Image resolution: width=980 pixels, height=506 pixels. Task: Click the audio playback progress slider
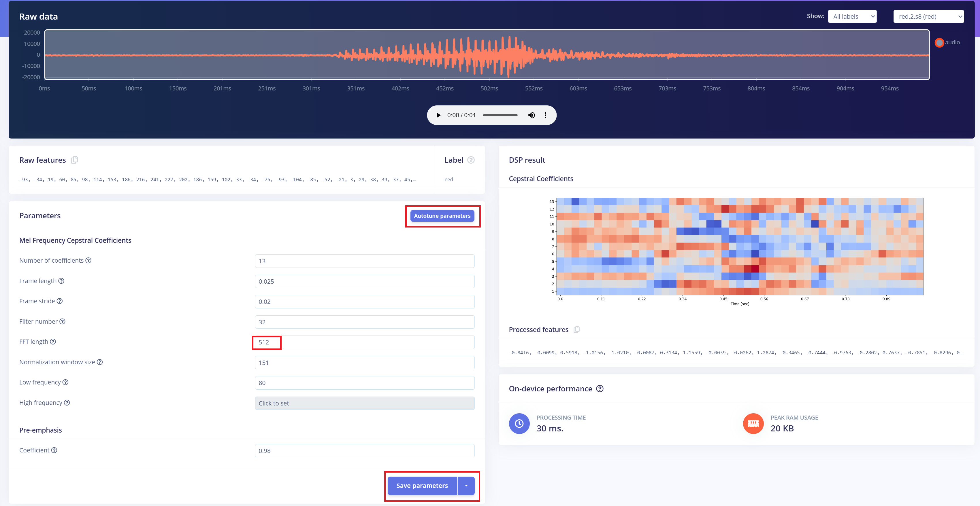(500, 115)
